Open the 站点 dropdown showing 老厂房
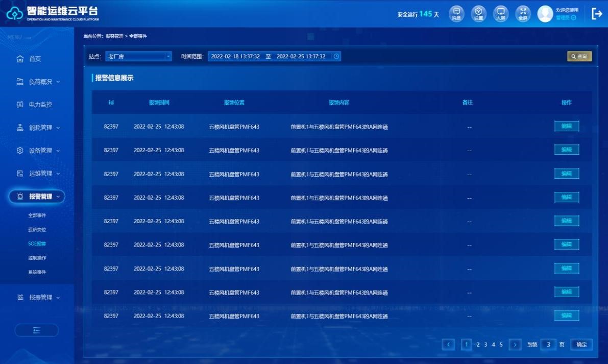This screenshot has height=364, width=608. [x=138, y=57]
